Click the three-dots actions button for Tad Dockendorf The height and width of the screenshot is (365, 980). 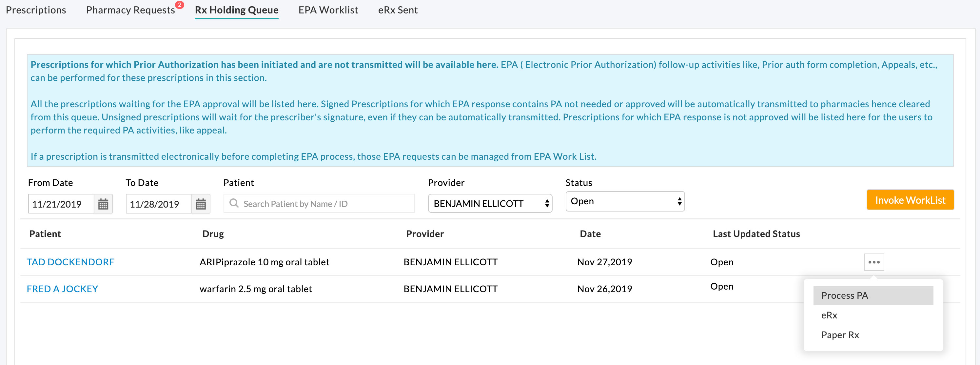(x=874, y=262)
